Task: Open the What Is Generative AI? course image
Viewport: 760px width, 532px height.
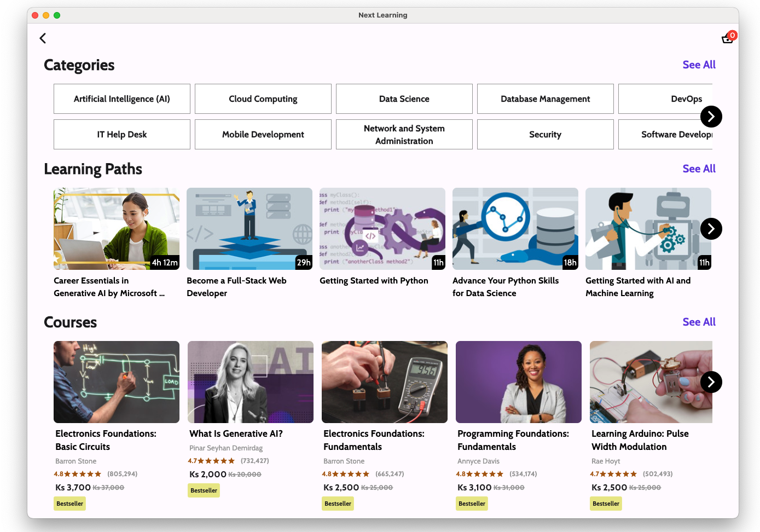Action: (x=251, y=382)
